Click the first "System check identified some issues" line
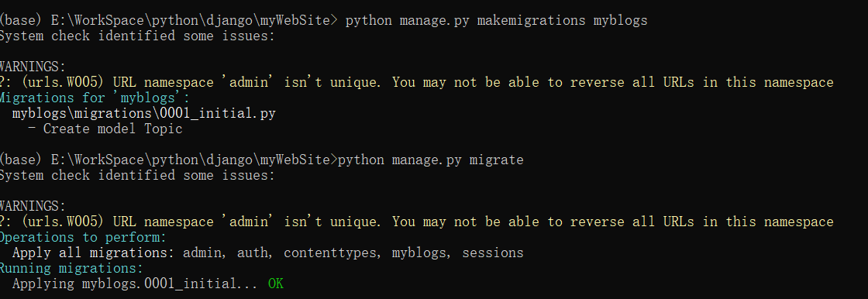 pos(137,36)
